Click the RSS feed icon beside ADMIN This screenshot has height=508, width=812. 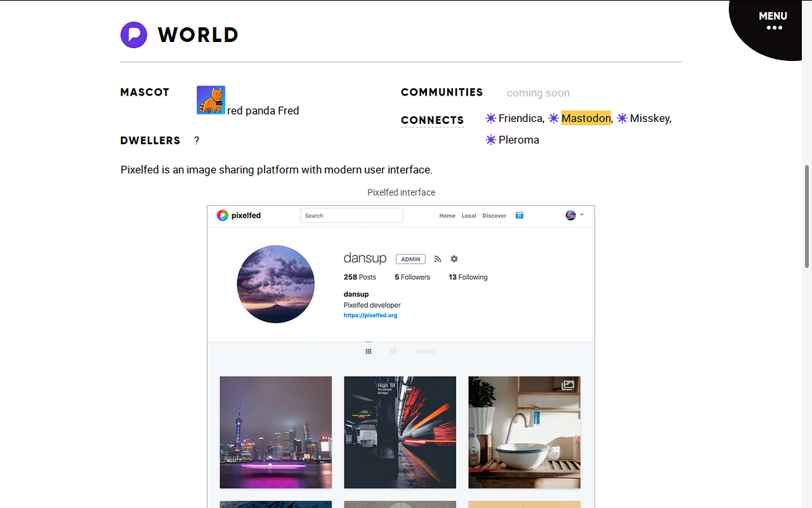tap(438, 259)
